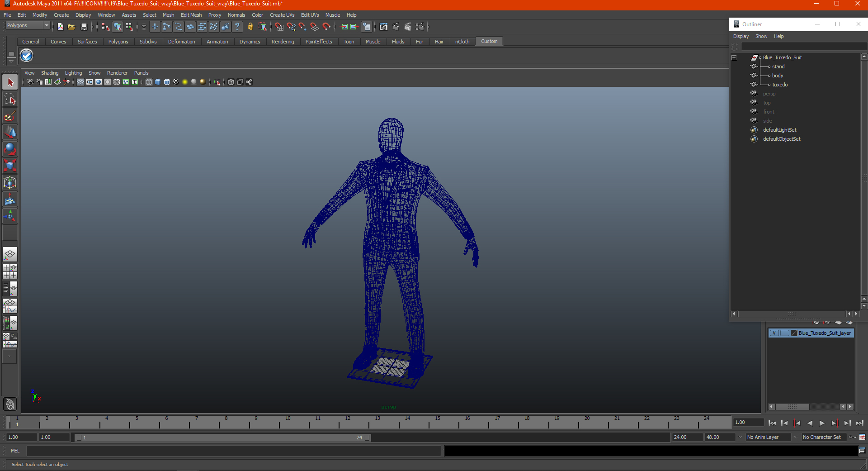Switch to four view layout
This screenshot has height=471, width=868.
click(10, 271)
